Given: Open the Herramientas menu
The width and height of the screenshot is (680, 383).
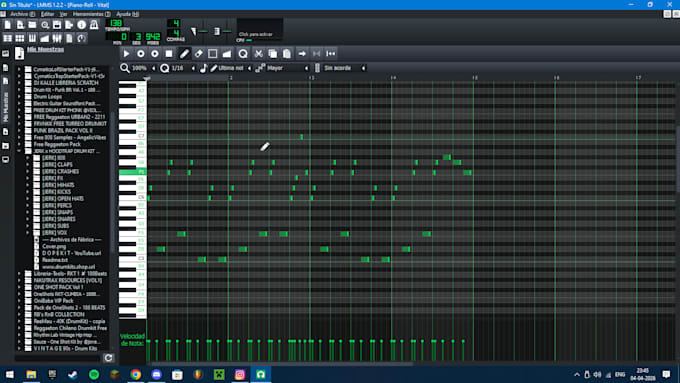Looking at the screenshot, I should point(92,14).
